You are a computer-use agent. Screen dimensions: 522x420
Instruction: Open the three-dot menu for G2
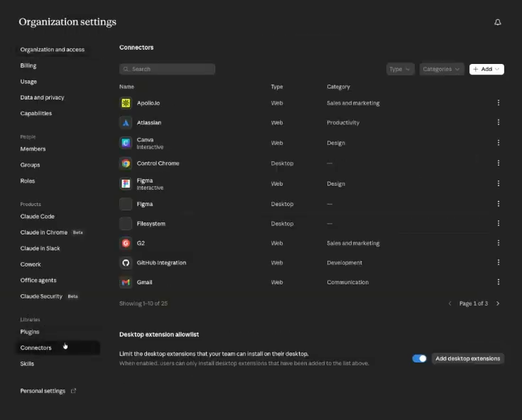coord(499,243)
